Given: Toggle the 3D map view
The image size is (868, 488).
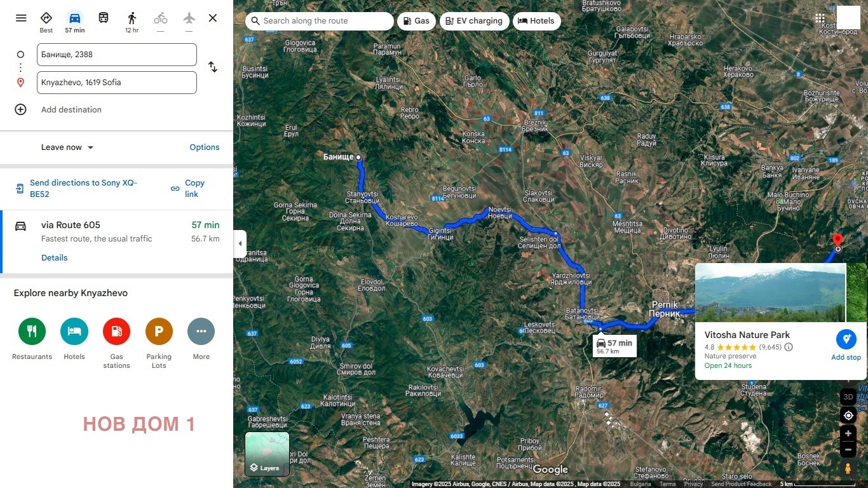Looking at the screenshot, I should [x=848, y=397].
